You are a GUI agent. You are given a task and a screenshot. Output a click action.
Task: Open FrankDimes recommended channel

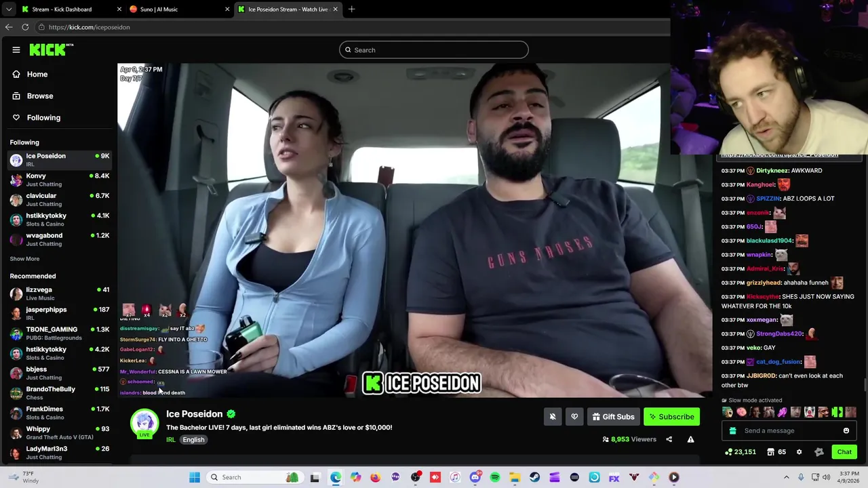(60, 413)
